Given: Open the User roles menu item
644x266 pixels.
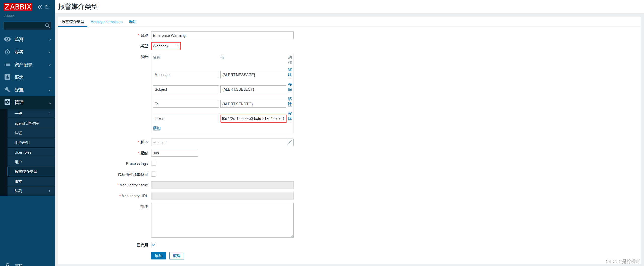Looking at the screenshot, I should coord(31,152).
